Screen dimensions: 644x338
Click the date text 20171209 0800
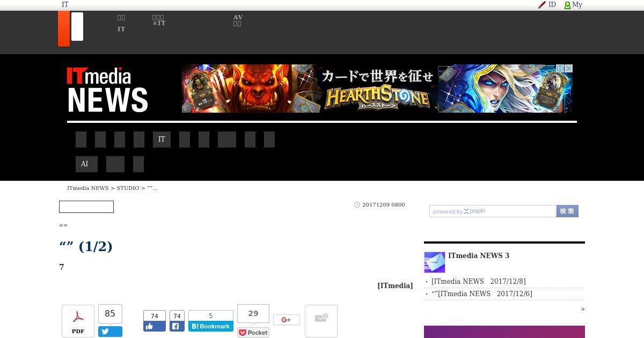(x=384, y=205)
